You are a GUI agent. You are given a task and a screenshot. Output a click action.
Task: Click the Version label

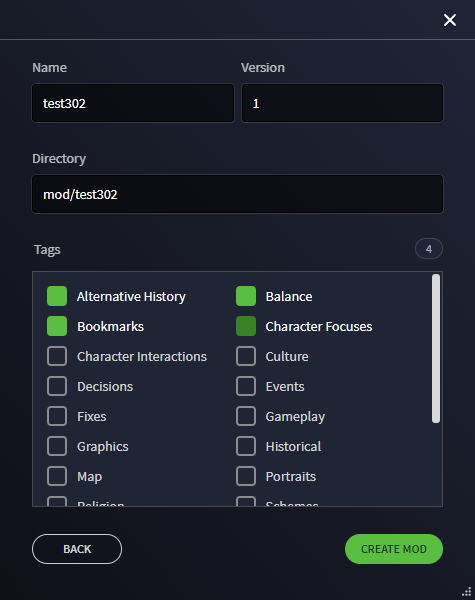[263, 67]
